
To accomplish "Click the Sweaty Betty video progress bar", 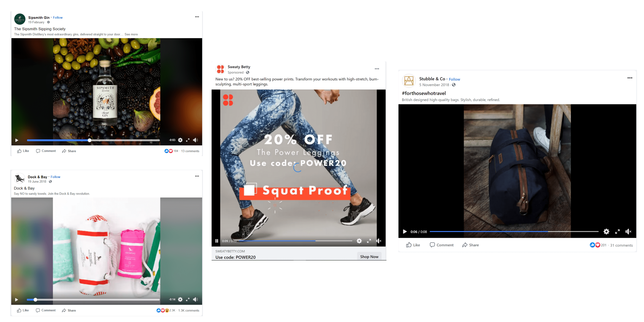I will click(x=296, y=241).
